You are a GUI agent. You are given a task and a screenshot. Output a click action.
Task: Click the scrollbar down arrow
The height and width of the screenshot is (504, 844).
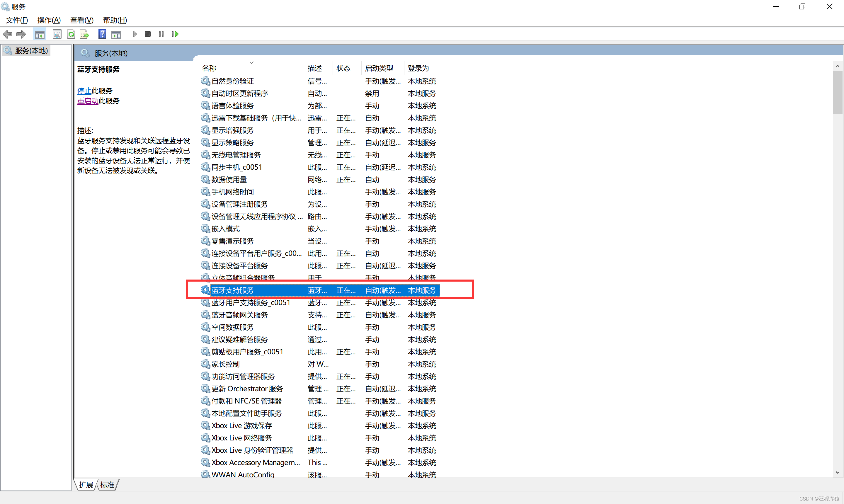tap(838, 472)
